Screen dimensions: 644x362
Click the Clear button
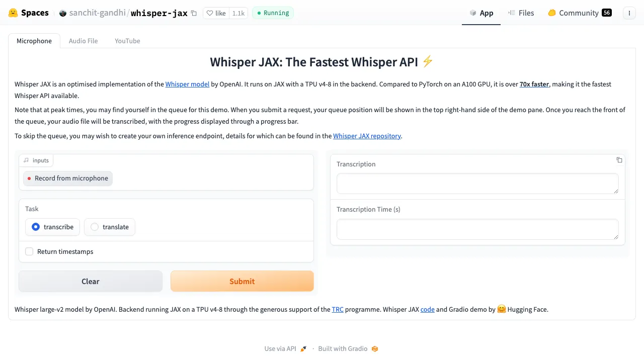coord(91,281)
